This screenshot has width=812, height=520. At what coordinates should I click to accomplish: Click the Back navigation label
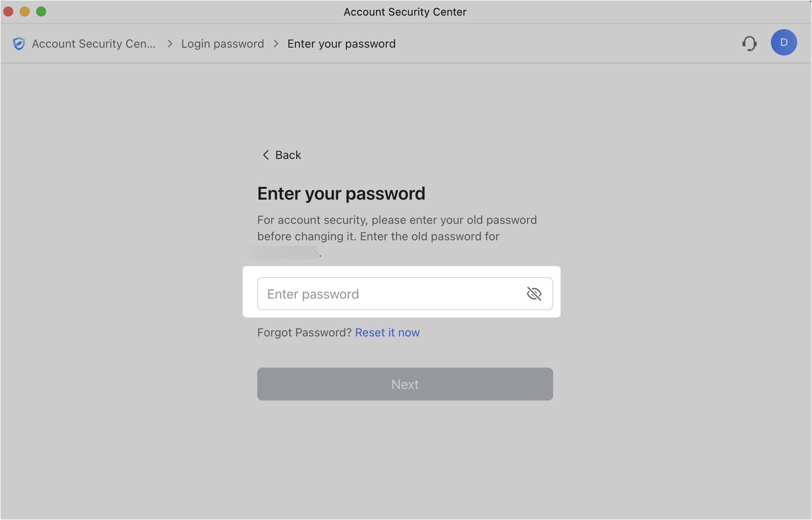[x=288, y=155]
